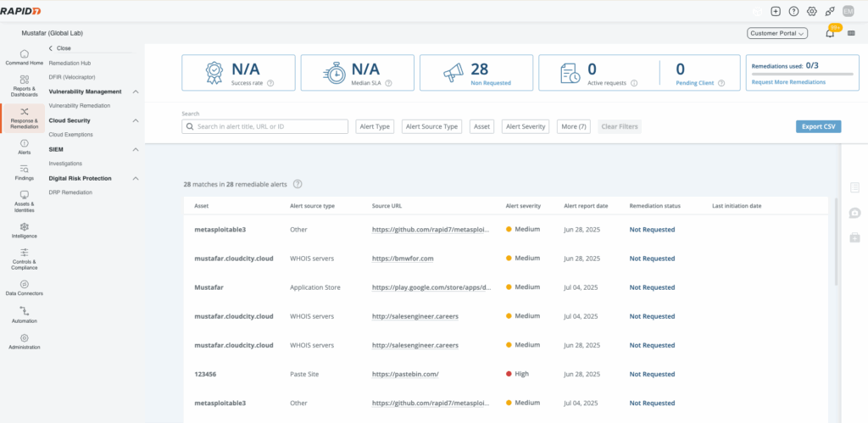Open Data Connectors in sidebar
Screen dimensions: 868x423
coord(24,288)
